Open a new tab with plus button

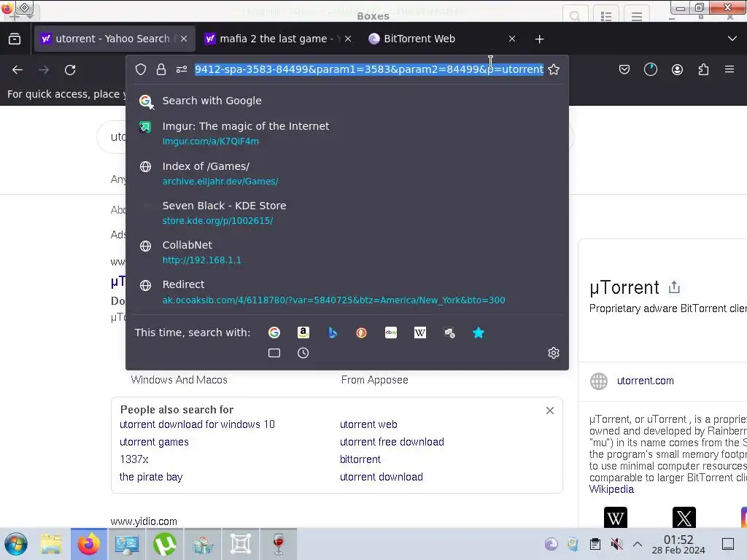(x=539, y=39)
